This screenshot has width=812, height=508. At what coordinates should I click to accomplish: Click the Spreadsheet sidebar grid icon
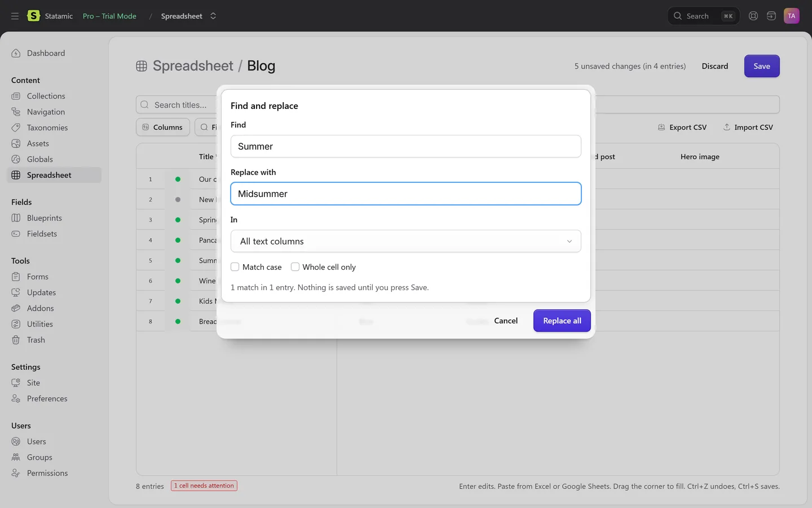[16, 175]
